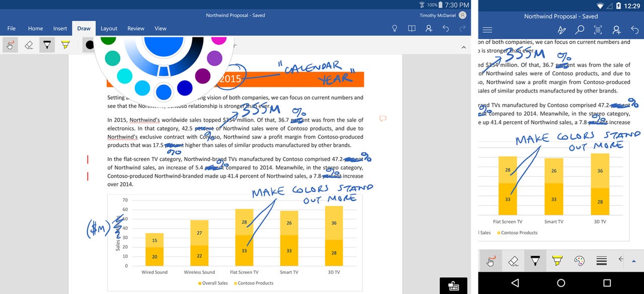
Task: Collapse the ribbon using the caret arrow
Action: (463, 47)
